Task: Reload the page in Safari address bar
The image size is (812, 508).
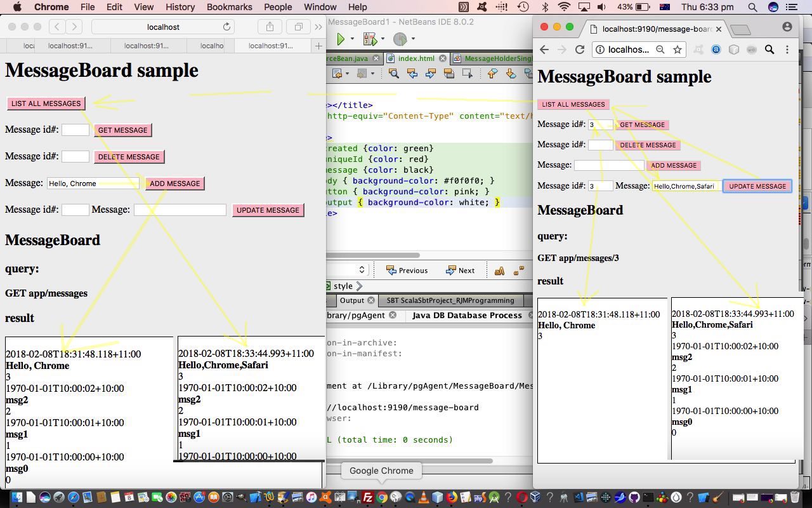Action: 226,27
